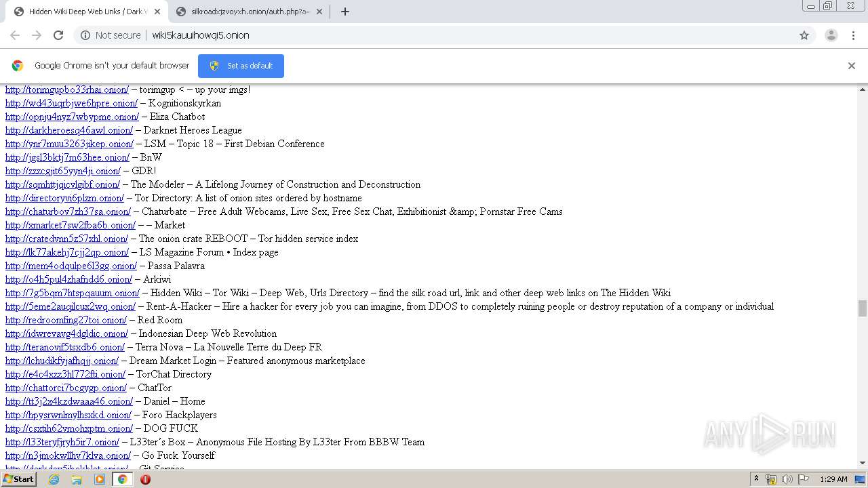The height and width of the screenshot is (488, 868).
Task: Open Chrome's three-dot menu
Action: 854,35
